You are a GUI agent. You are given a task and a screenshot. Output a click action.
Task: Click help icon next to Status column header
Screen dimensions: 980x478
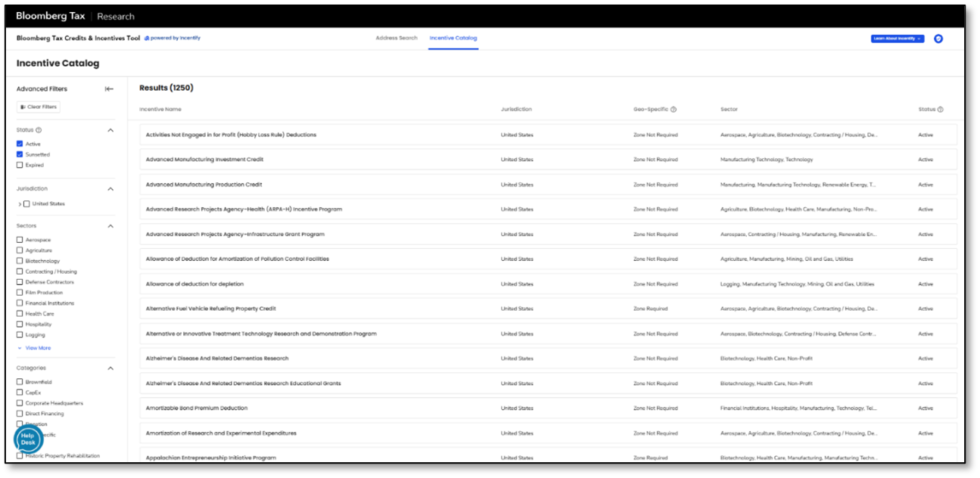(x=941, y=110)
